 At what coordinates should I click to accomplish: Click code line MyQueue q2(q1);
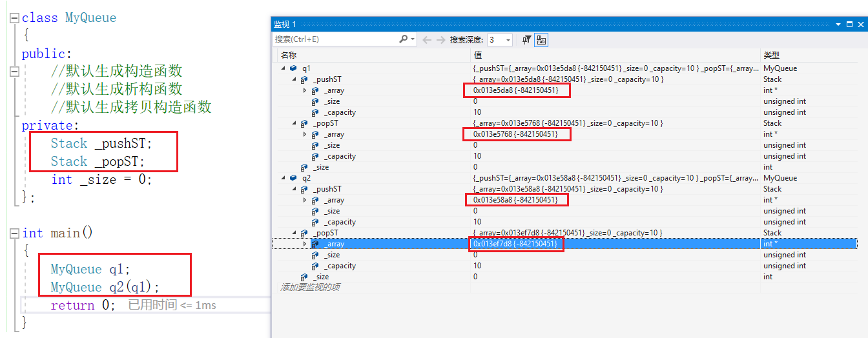pos(105,287)
